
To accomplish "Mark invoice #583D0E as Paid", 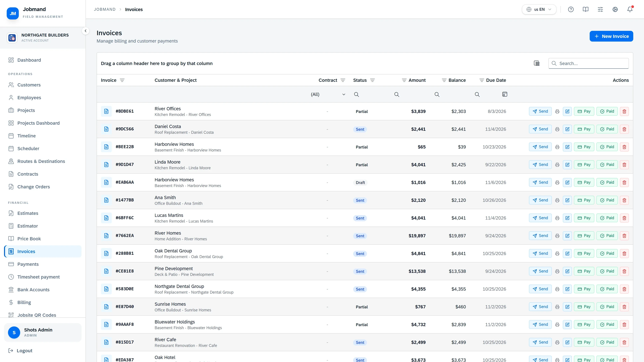I will (x=607, y=289).
